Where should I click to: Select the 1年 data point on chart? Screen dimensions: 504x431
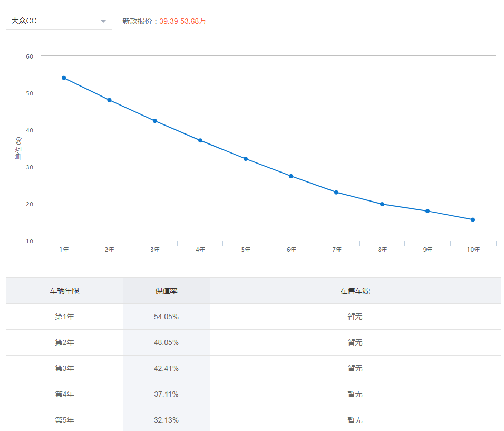pos(64,78)
